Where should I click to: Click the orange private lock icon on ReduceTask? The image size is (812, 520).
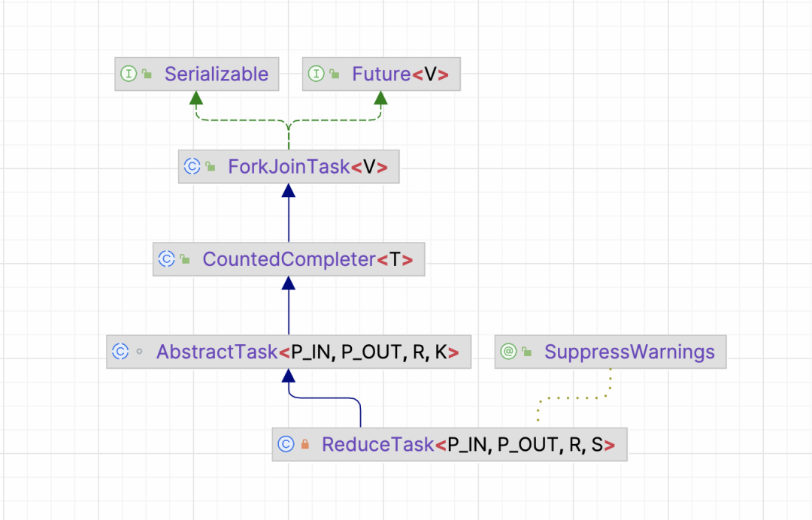[305, 444]
